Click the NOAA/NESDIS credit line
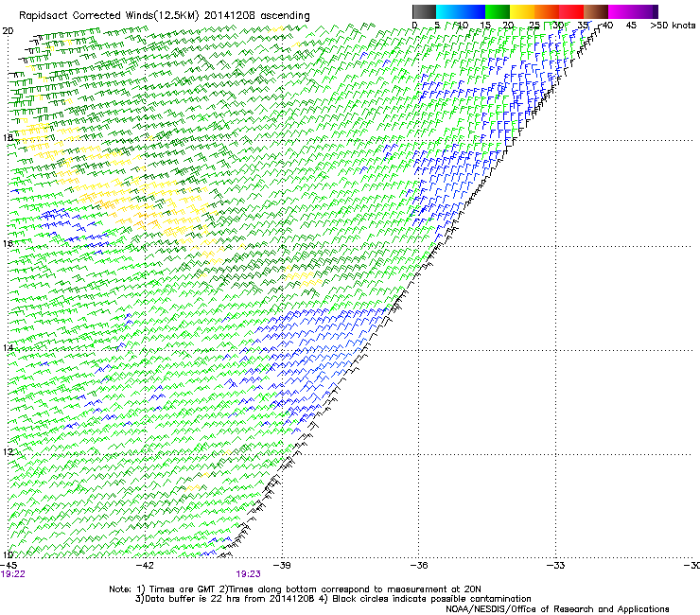 [557, 609]
